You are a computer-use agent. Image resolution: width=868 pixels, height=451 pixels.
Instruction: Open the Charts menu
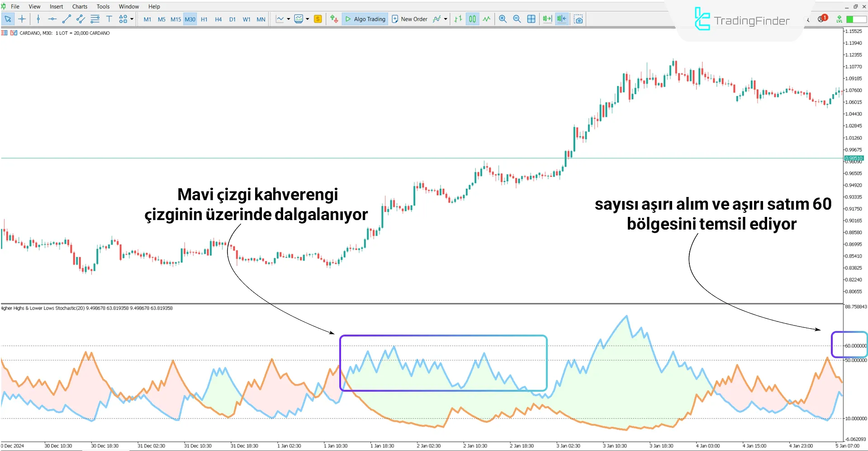pyautogui.click(x=79, y=6)
